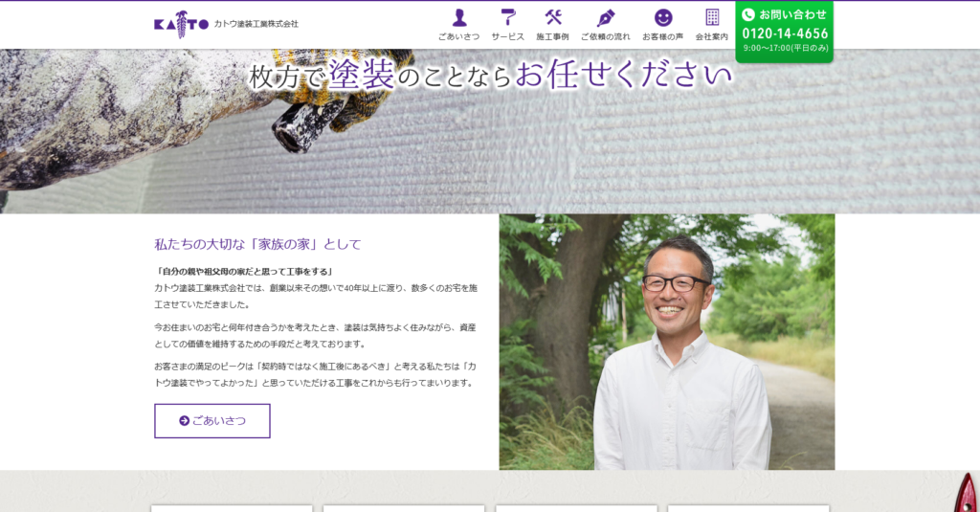Go to 施工事例 menu label
Viewport: 980px width, 512px height.
point(553,36)
